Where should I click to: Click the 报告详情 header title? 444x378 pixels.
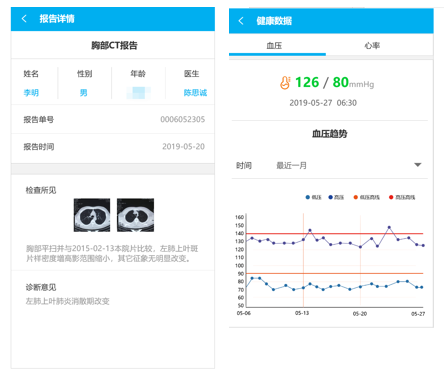pos(57,18)
